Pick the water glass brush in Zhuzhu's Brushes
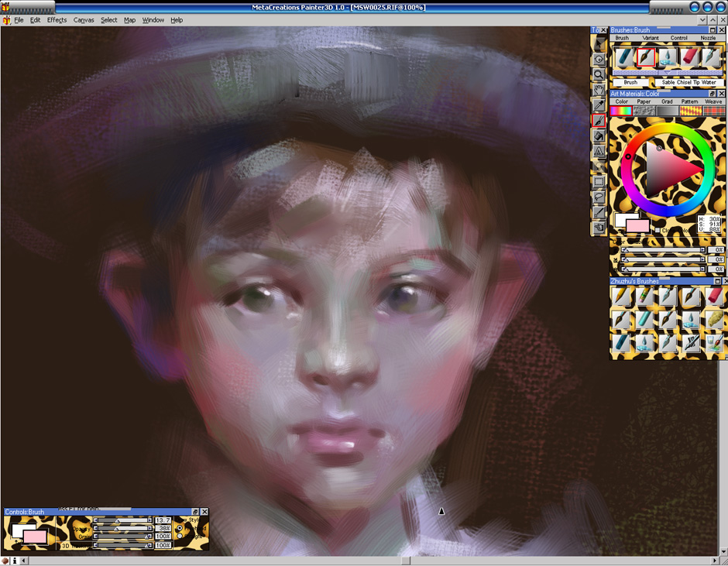 [x=715, y=343]
